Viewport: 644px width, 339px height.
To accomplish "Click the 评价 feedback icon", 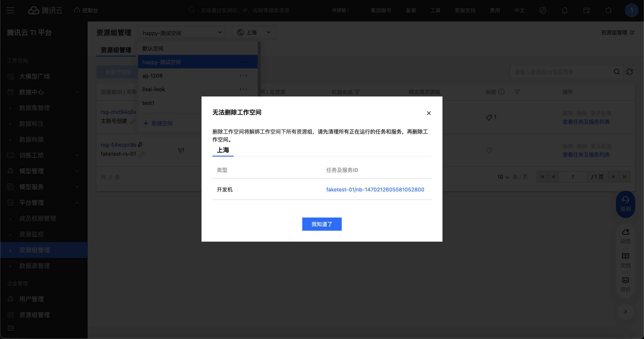I will coord(625,280).
